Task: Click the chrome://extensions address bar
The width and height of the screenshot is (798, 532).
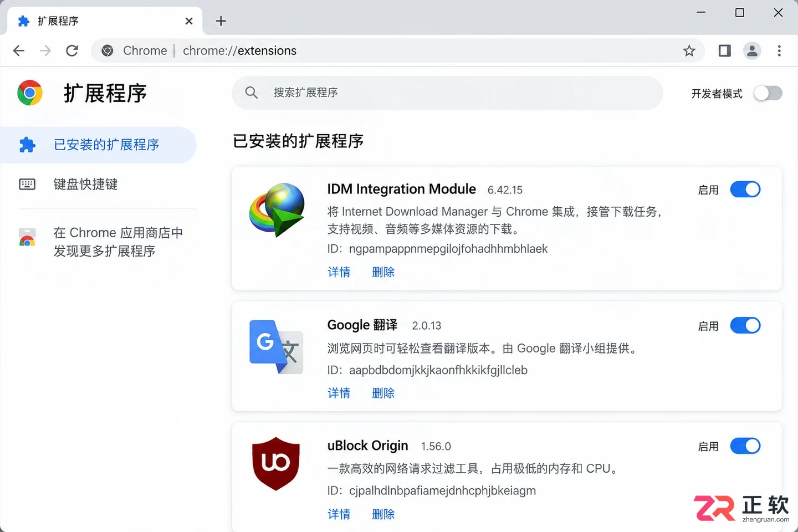Action: (398, 51)
